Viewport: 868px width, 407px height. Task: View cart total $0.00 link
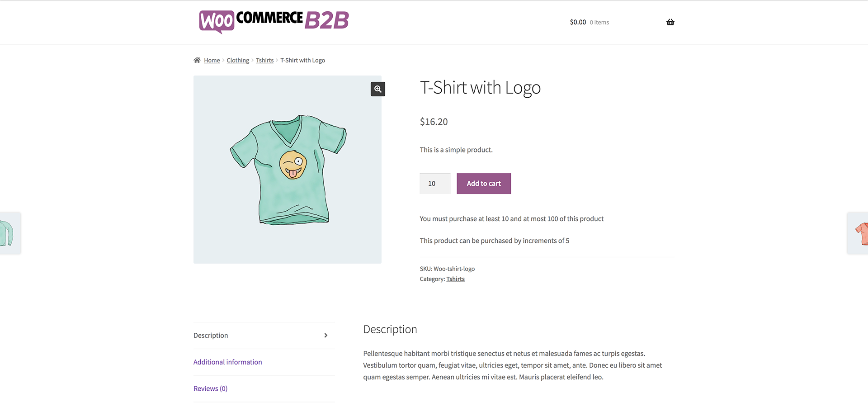[578, 22]
